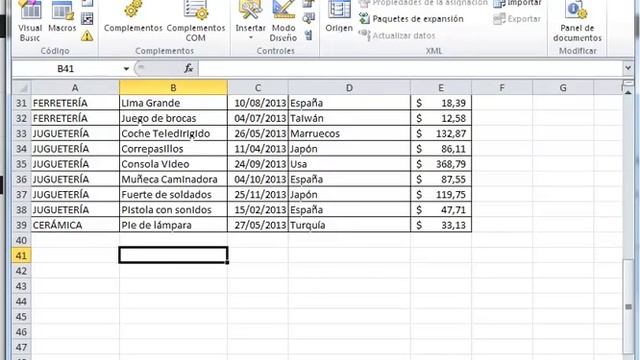Click cell containing Pie de lámpara
Viewport: 640px width, 360px height.
click(173, 225)
